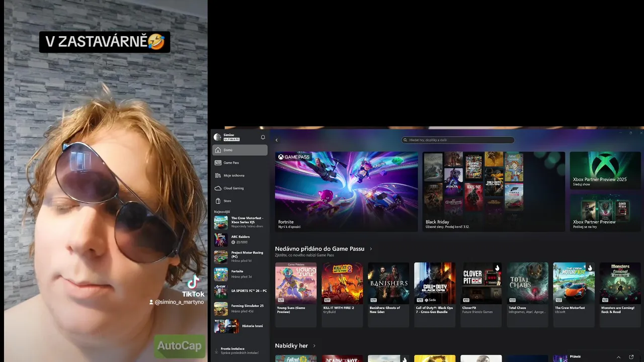Screen dimensions: 644x362
Task: Open Banishers: Ghosts of New Eden card
Action: (388, 295)
